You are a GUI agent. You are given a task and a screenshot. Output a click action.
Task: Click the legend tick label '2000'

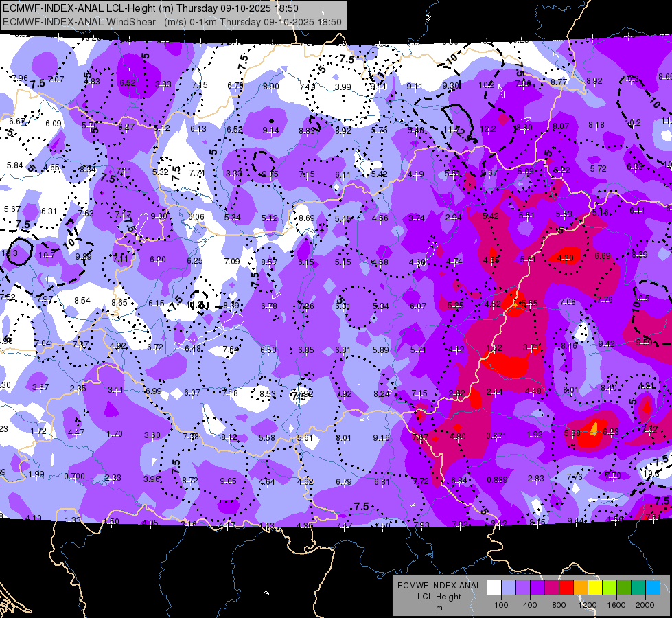click(645, 605)
